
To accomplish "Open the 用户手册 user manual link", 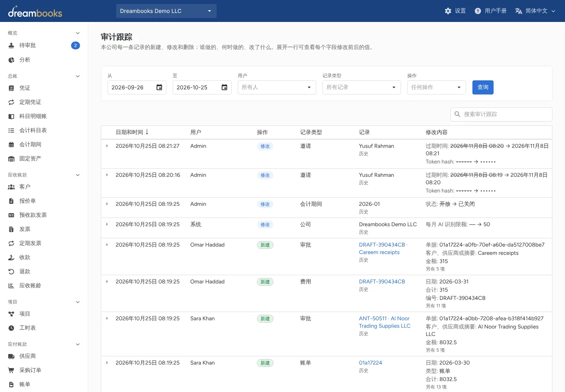I will pos(490,11).
